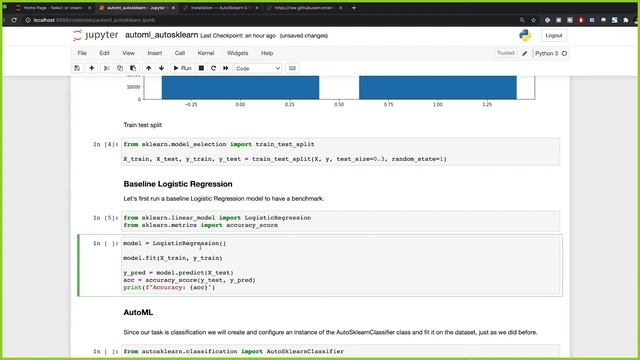Click the Logout button
The image size is (640, 360).
[x=553, y=36]
